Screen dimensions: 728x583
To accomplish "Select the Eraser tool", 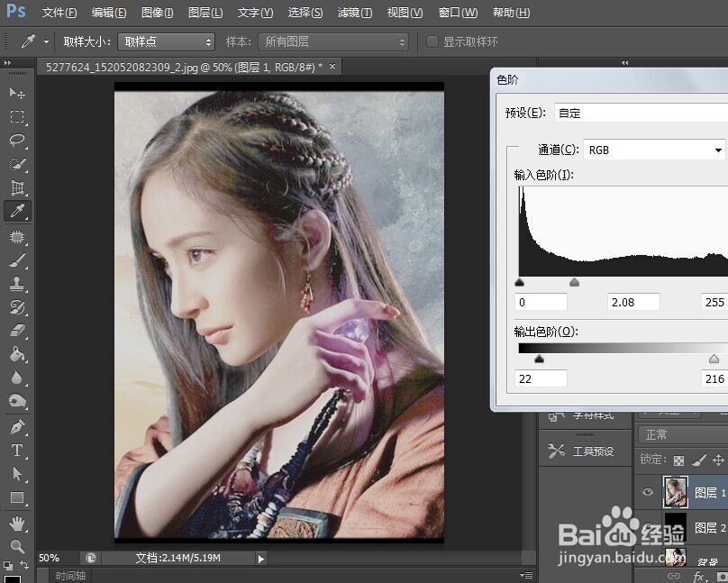I will (x=17, y=331).
